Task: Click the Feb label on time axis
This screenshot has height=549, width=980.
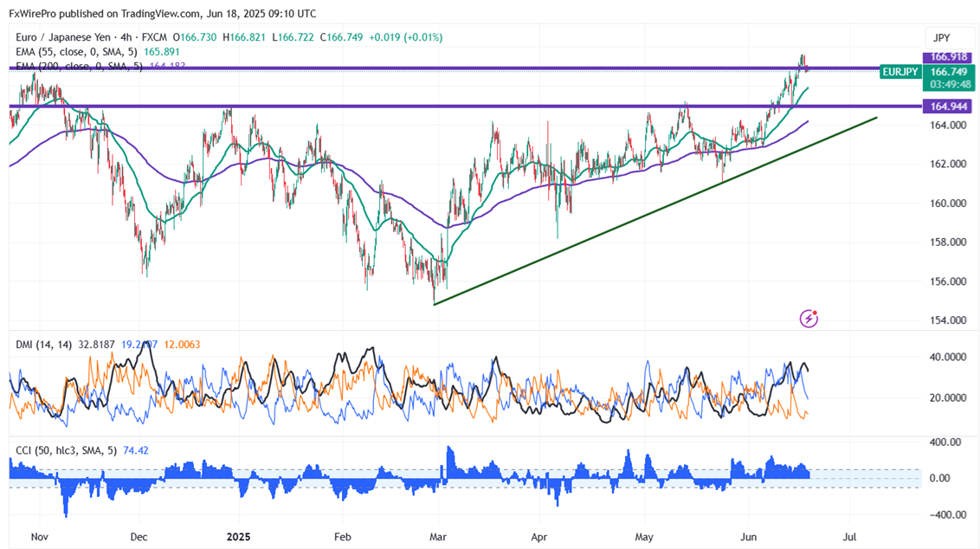Action: click(343, 537)
